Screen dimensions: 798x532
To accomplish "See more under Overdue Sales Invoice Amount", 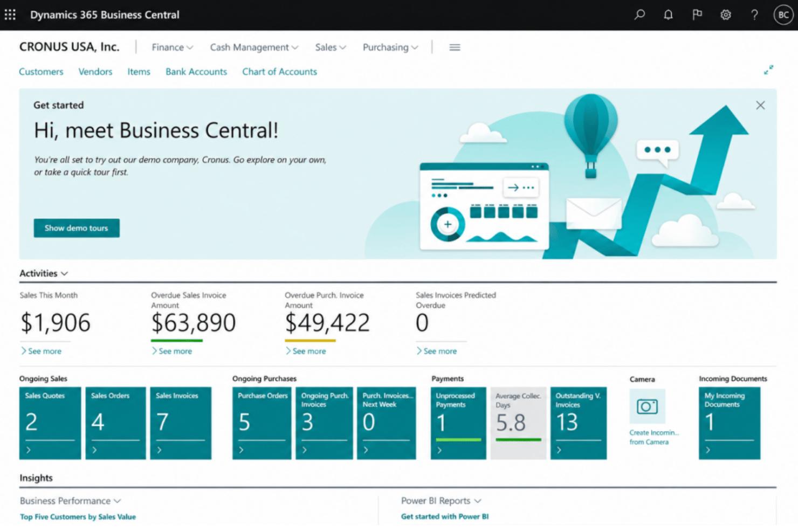I will (171, 351).
